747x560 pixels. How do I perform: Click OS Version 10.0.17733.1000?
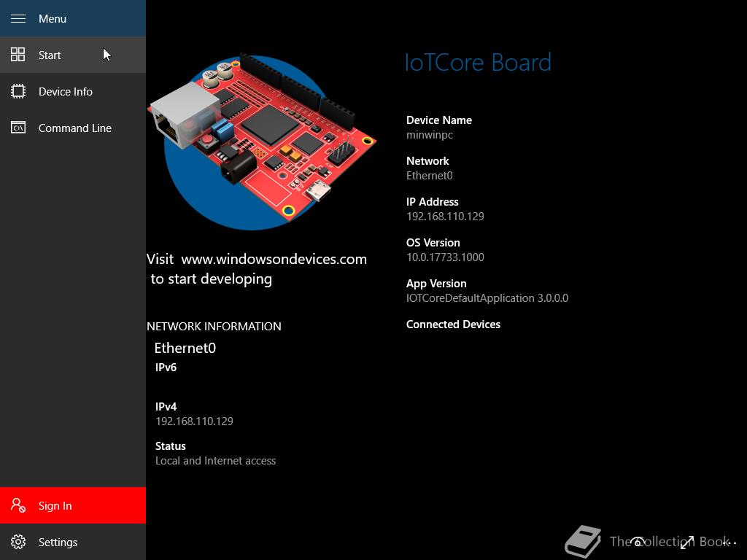445,257
